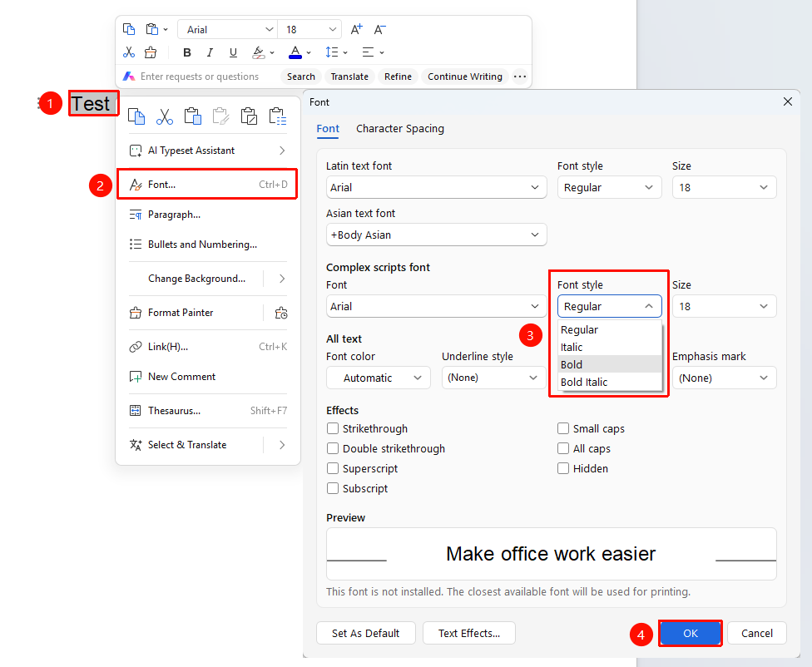Expand the Asian text font dropdown
This screenshot has width=812, height=667.
(x=436, y=235)
